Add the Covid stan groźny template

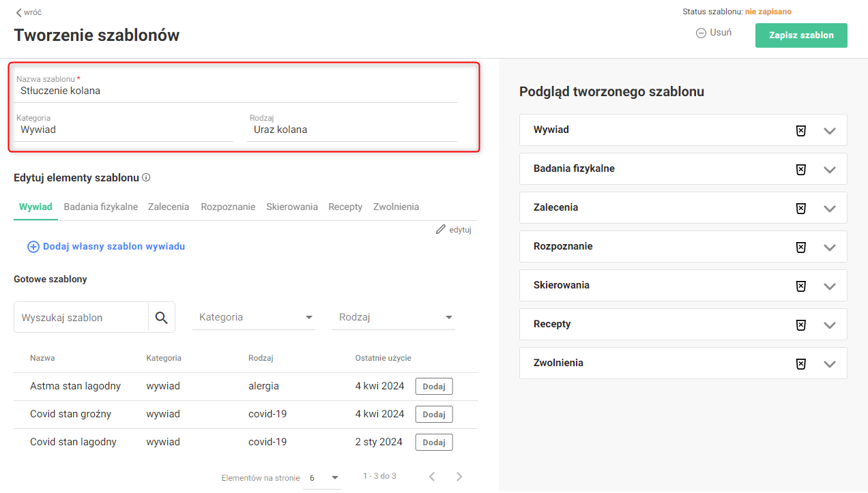(x=434, y=415)
